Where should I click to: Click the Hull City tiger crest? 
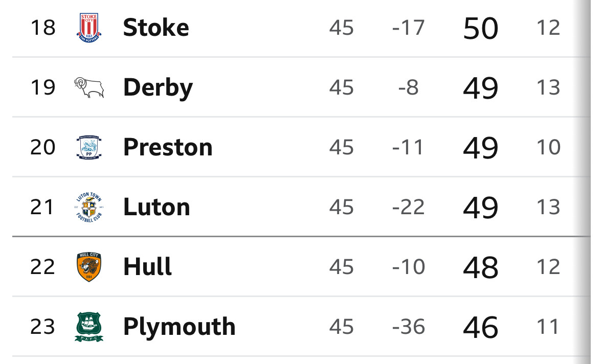[89, 267]
